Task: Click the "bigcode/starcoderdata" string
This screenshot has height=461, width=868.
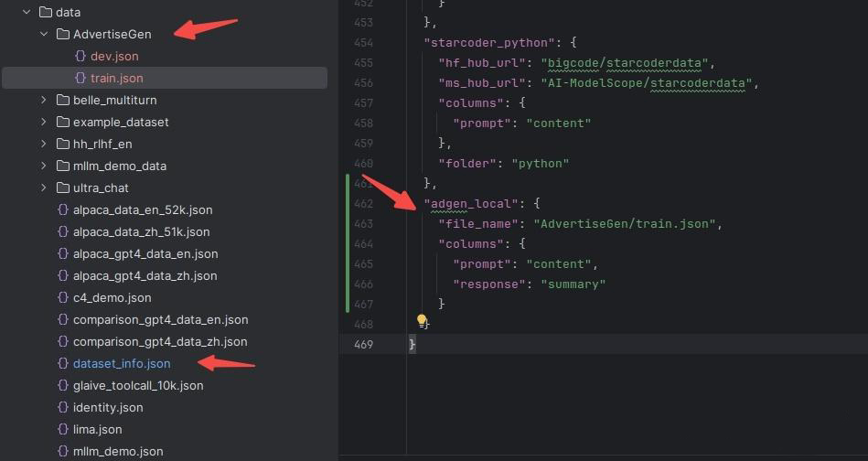Action: click(625, 63)
